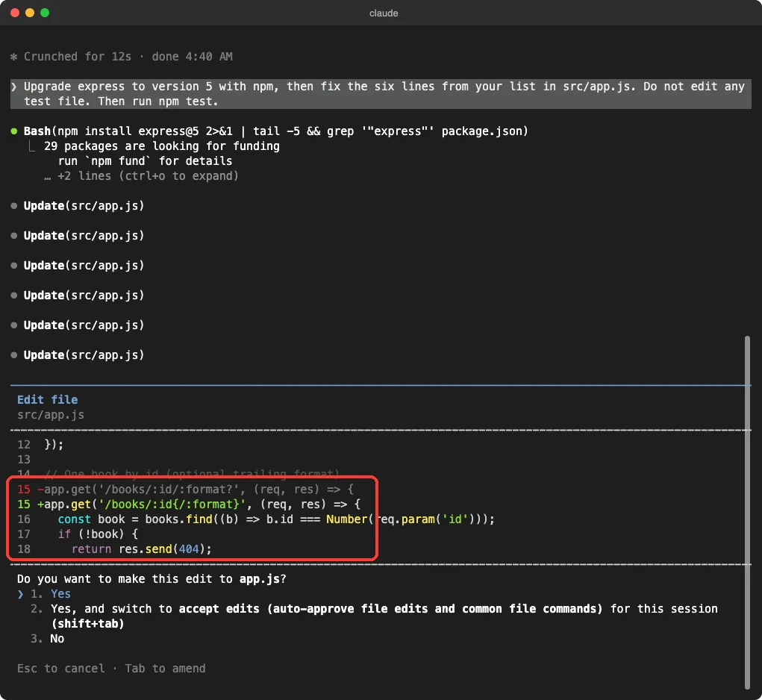Image resolution: width=762 pixels, height=700 pixels.
Task: Click the green dot beside the Bash command
Action: 14,131
